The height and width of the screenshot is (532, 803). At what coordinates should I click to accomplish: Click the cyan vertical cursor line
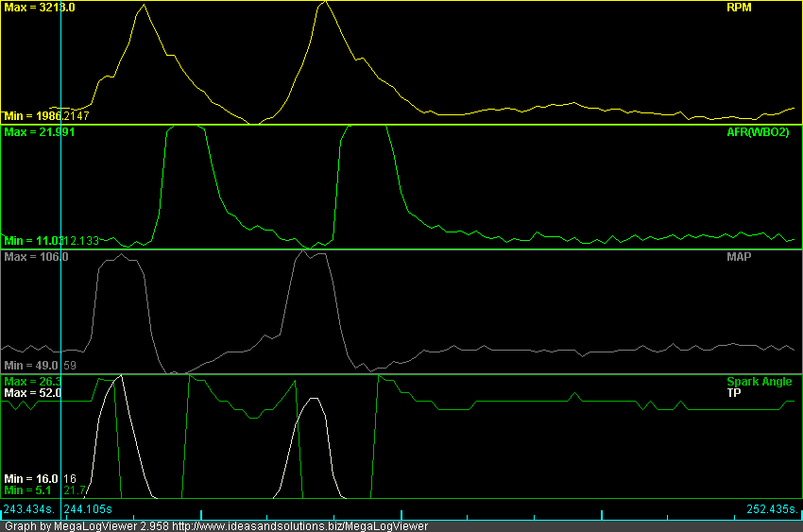click(x=60, y=283)
